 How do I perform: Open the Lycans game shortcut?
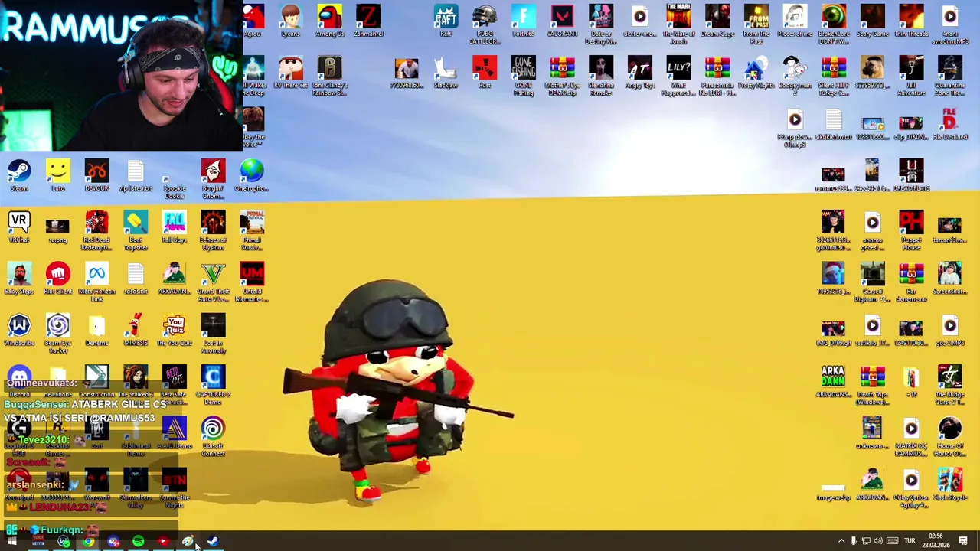click(290, 21)
